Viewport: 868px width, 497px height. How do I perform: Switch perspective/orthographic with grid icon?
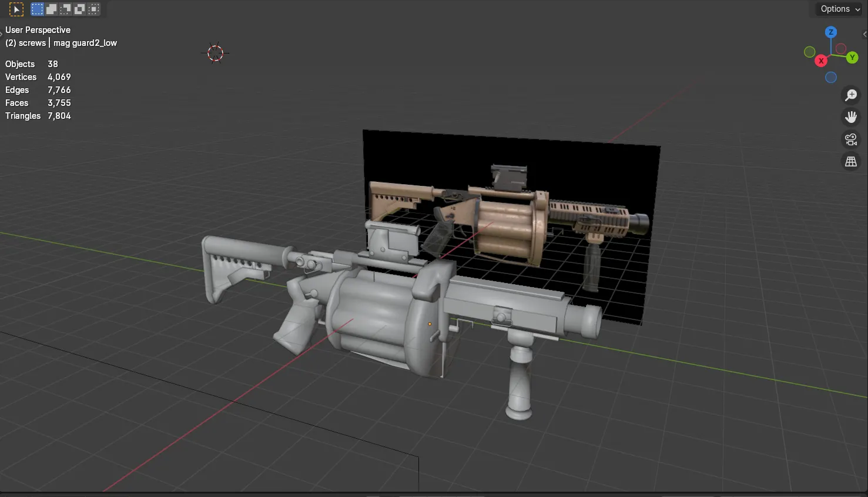click(x=850, y=162)
